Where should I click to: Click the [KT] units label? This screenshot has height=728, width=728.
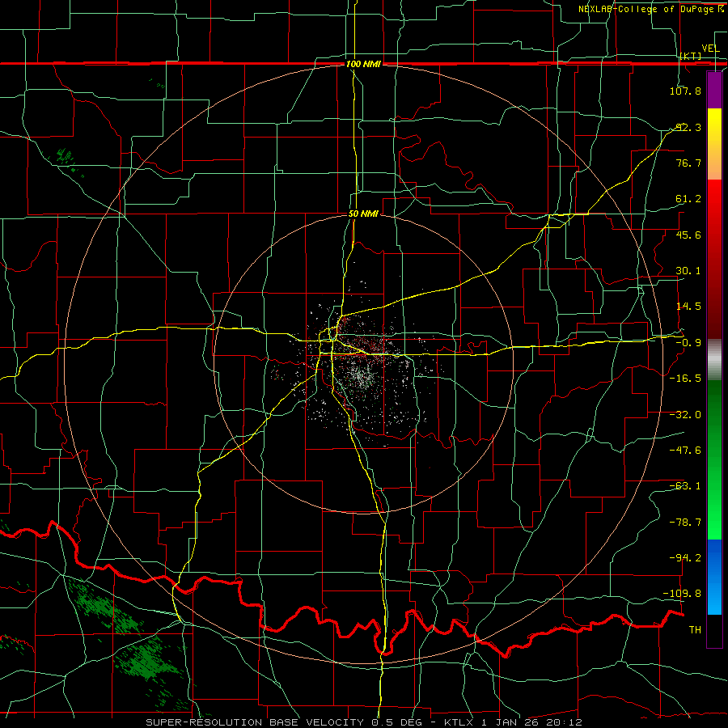691,56
